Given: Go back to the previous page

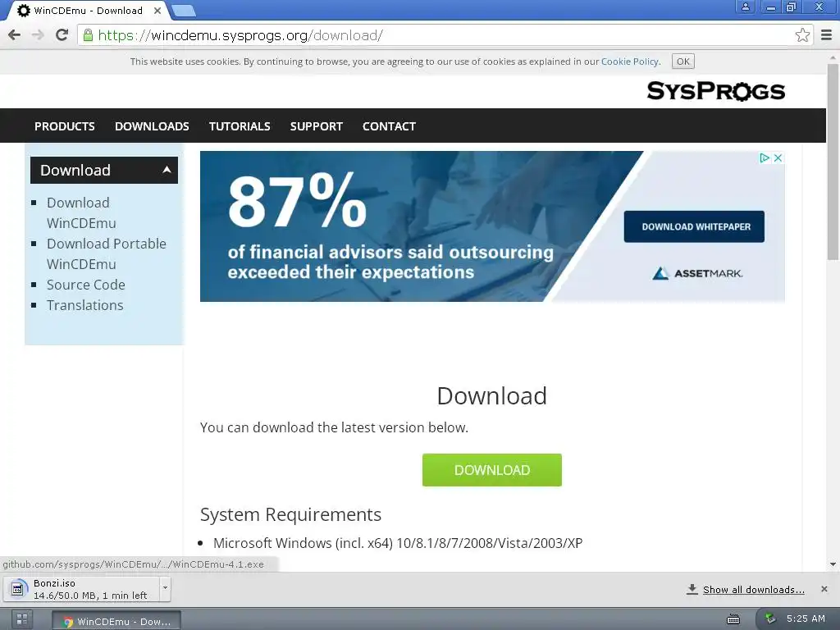Looking at the screenshot, I should (x=15, y=35).
